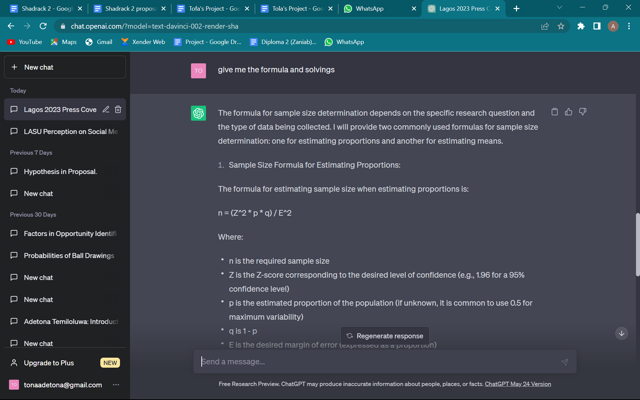
Task: Open the Chrome three-dot menu
Action: [629, 26]
